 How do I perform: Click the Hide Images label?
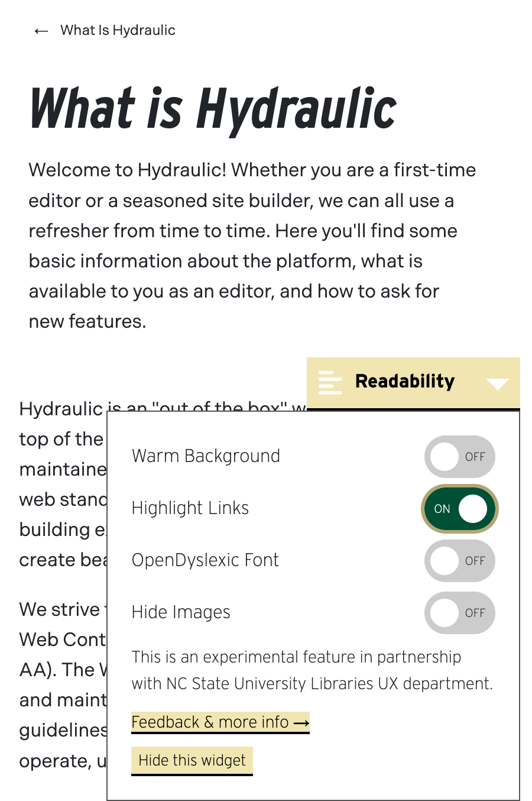pyautogui.click(x=181, y=612)
